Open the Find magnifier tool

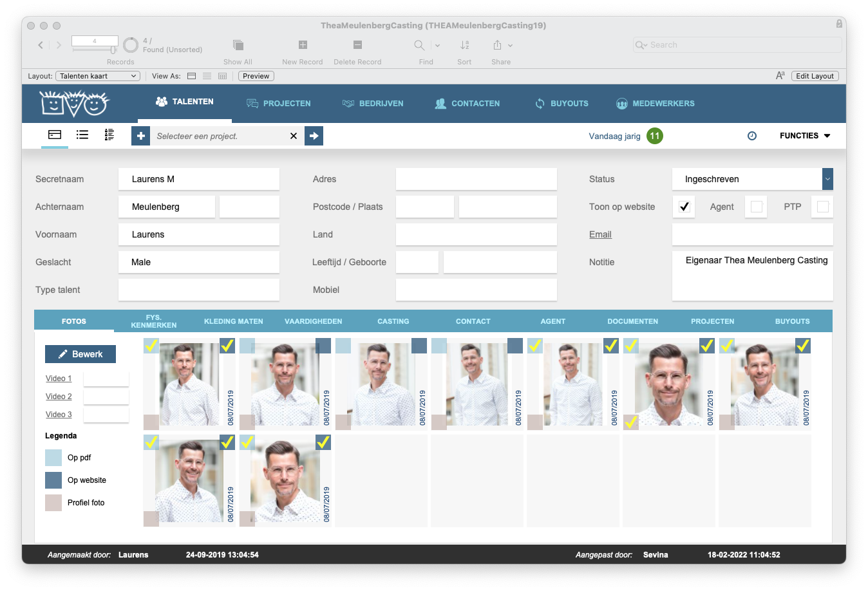coord(419,45)
